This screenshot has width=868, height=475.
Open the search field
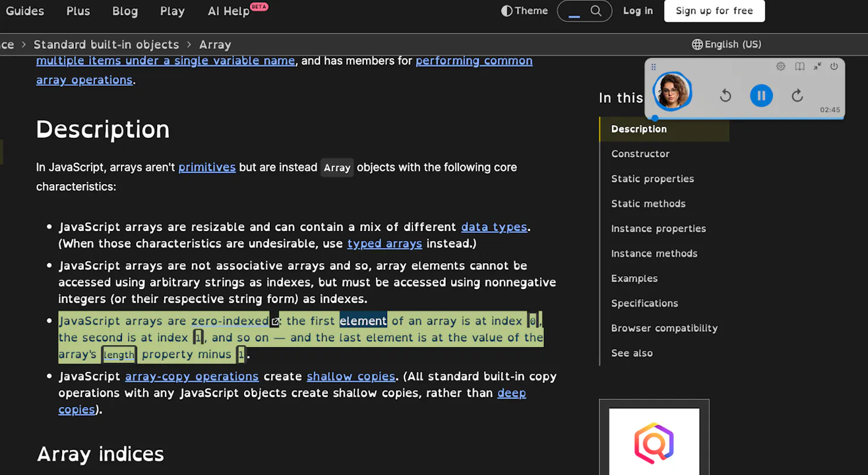coord(585,11)
